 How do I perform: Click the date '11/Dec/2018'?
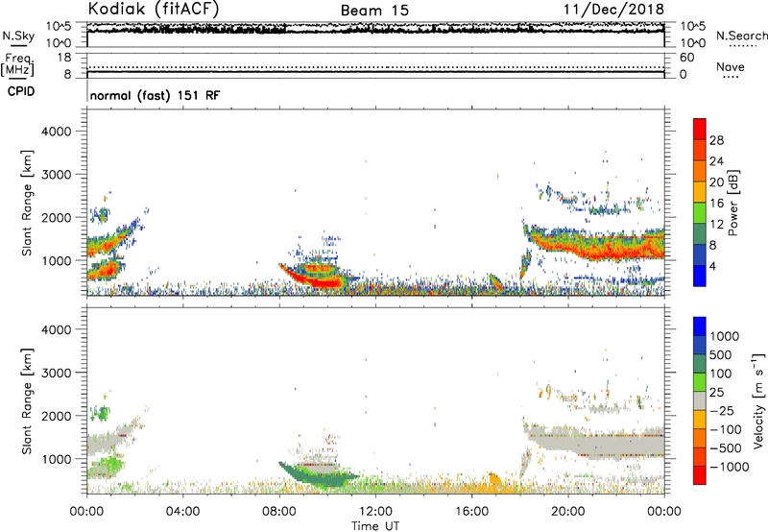point(613,9)
